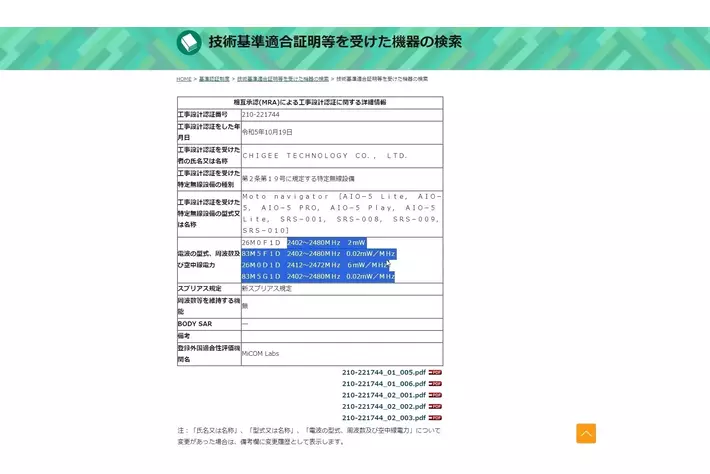Click PDF icon beside 210-221744_02_001.pdf
This screenshot has width=710, height=474.
pyautogui.click(x=435, y=395)
